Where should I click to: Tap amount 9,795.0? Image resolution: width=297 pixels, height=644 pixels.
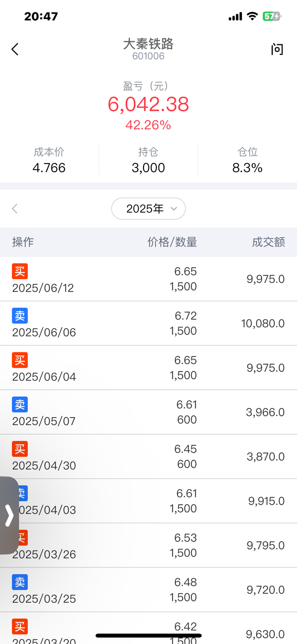point(266,545)
